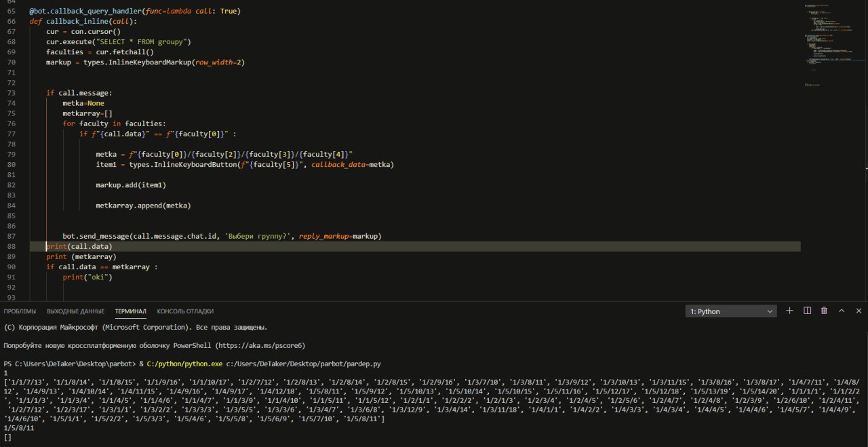Click the 'item1 = types.InlineKeyboardButton' line
The width and height of the screenshot is (868, 447).
tap(245, 164)
